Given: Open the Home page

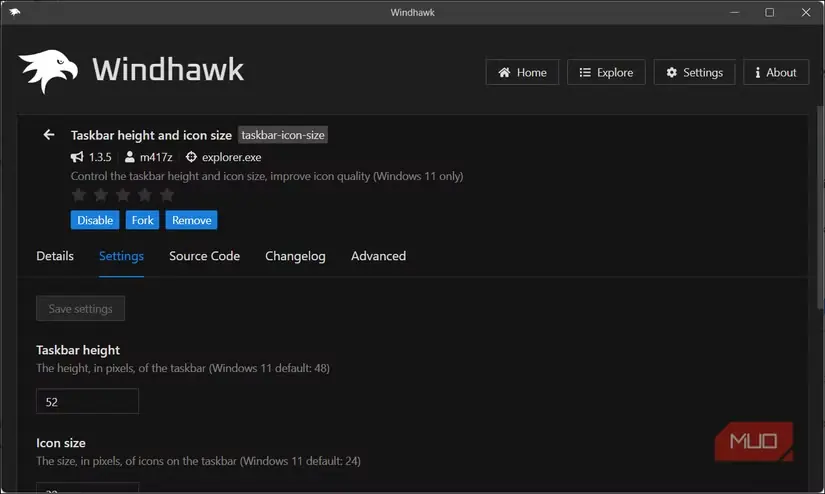Looking at the screenshot, I should 522,72.
